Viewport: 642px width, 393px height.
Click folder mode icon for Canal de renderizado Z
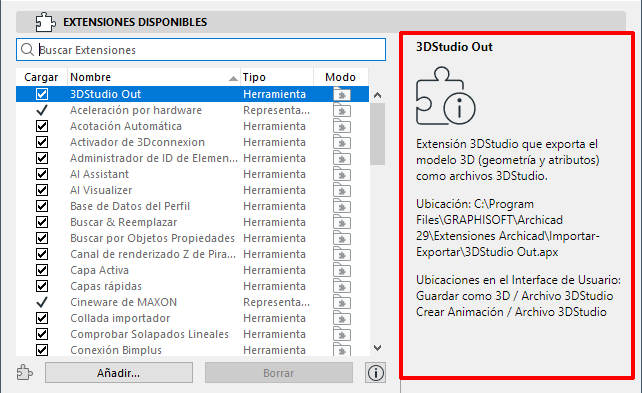click(x=342, y=254)
